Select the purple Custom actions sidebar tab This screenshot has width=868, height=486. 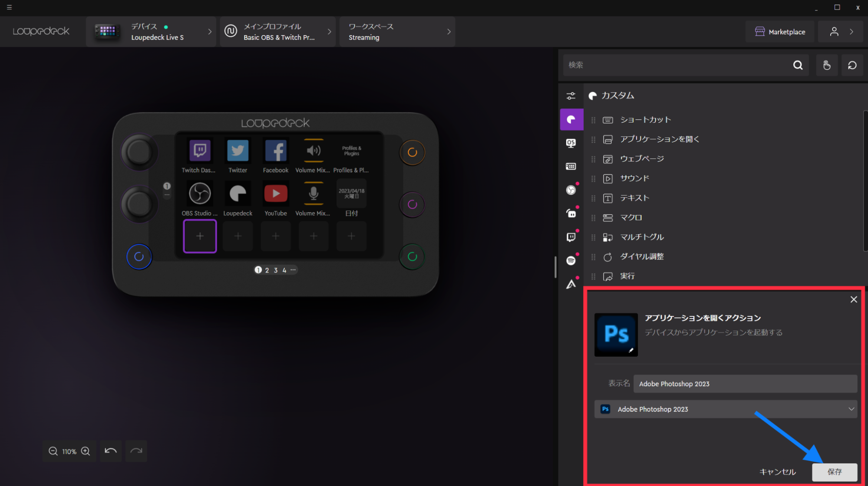(571, 119)
